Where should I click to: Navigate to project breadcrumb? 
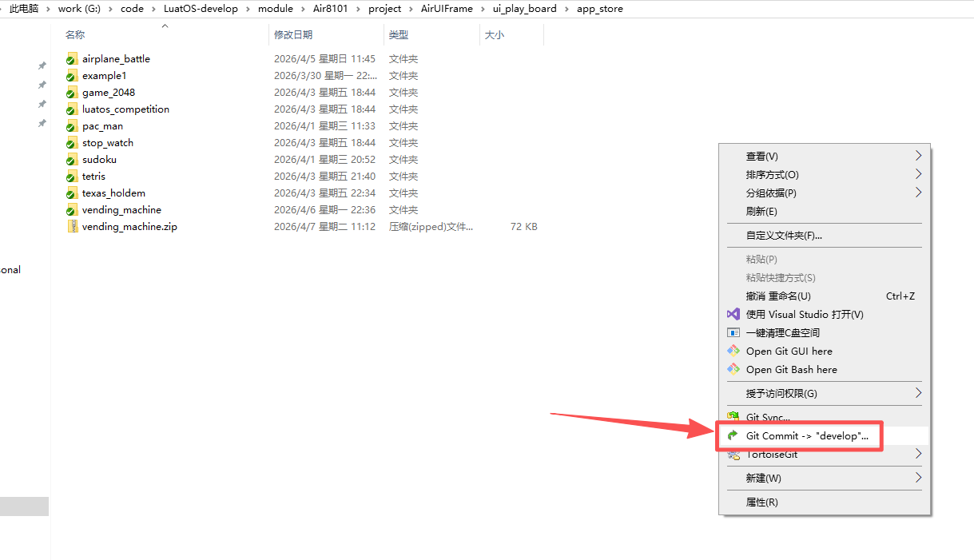click(385, 9)
